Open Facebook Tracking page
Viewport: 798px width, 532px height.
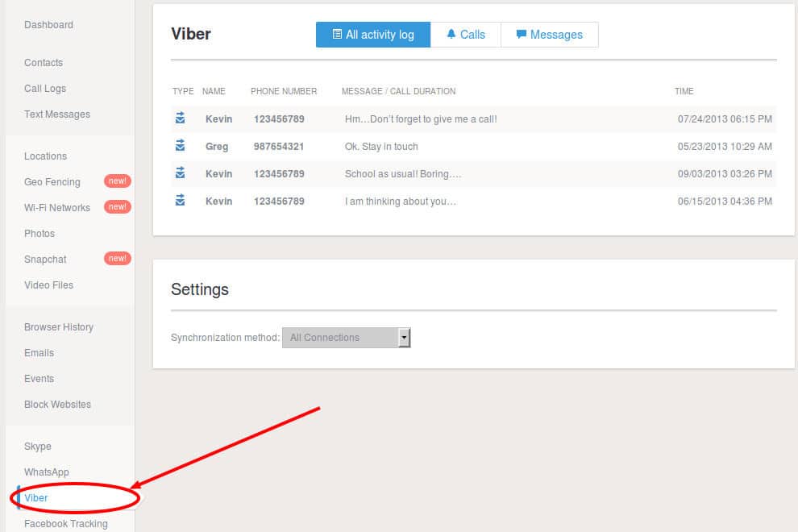click(66, 524)
